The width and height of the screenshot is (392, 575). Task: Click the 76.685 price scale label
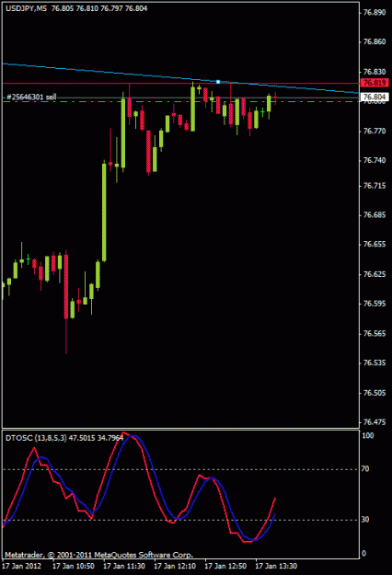[x=374, y=215]
